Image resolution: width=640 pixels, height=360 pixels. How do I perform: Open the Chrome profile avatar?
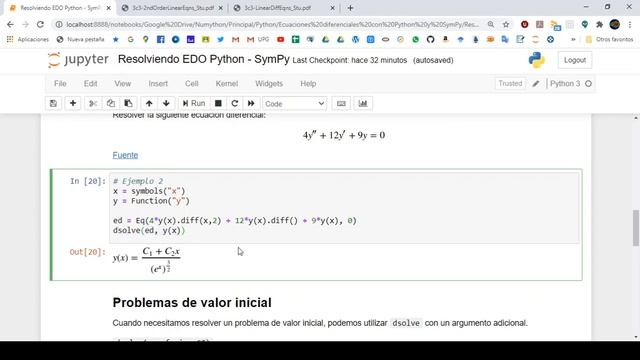click(615, 24)
